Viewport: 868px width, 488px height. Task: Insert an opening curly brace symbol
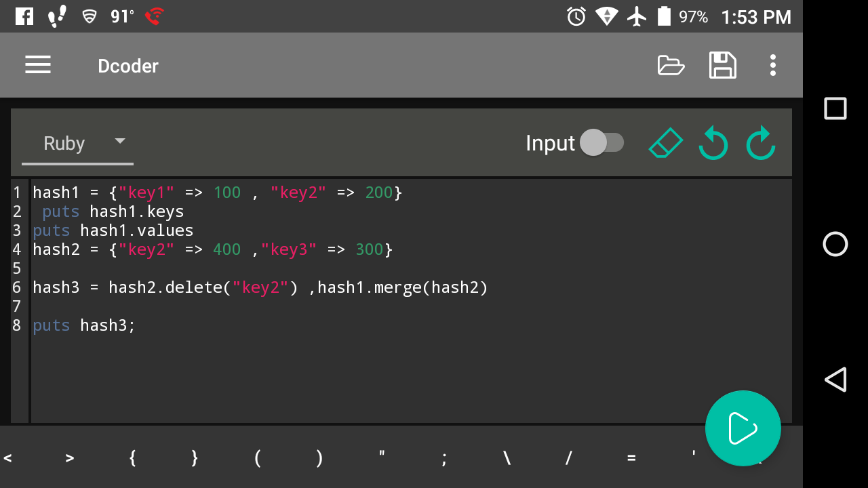132,458
